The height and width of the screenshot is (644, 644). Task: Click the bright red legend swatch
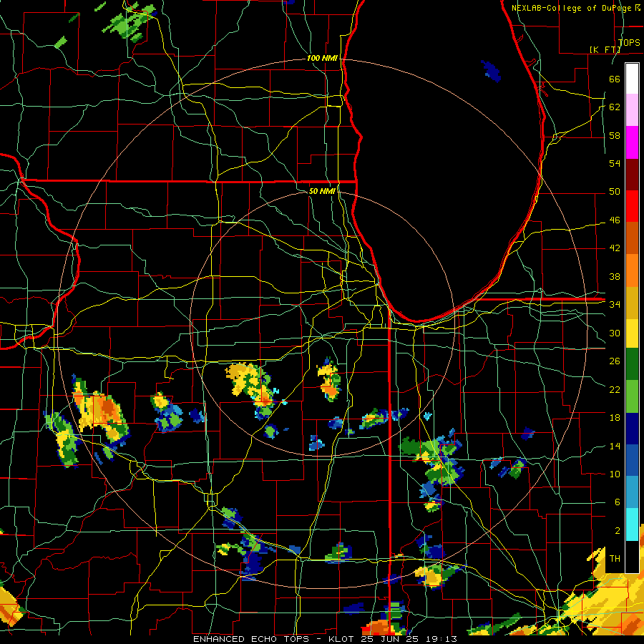point(632,207)
